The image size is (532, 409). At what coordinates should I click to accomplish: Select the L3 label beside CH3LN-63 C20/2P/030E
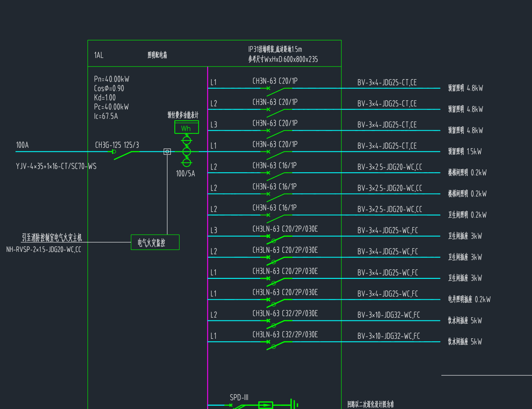pos(214,230)
